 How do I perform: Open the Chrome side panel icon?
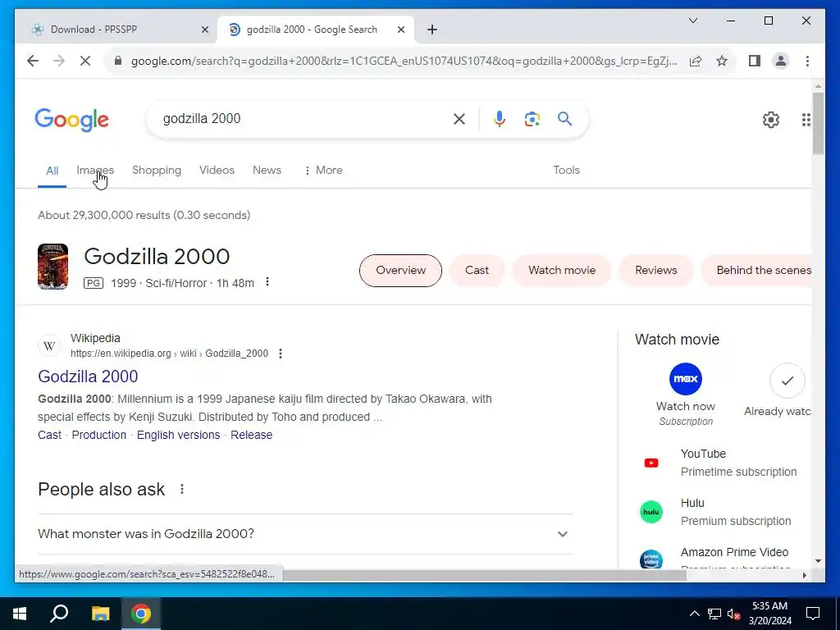(x=755, y=61)
